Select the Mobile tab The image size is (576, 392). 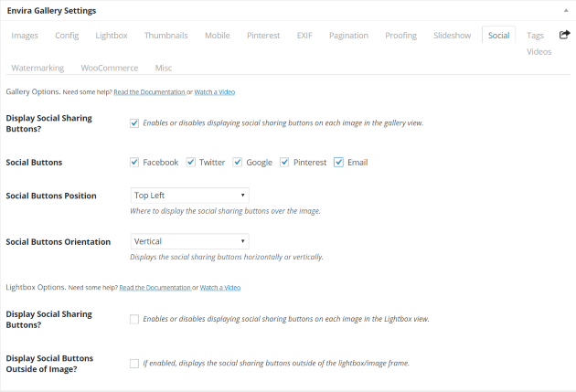coord(218,36)
